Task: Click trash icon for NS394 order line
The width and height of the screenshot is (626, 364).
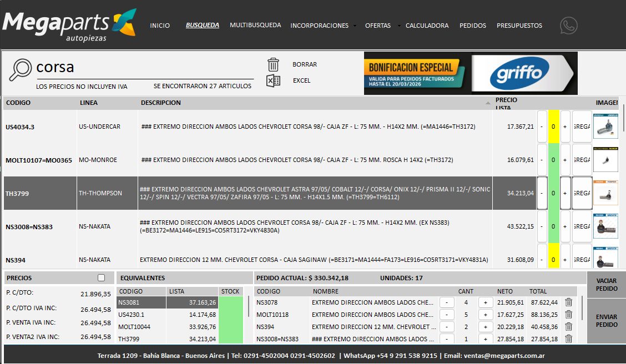Action: [568, 327]
